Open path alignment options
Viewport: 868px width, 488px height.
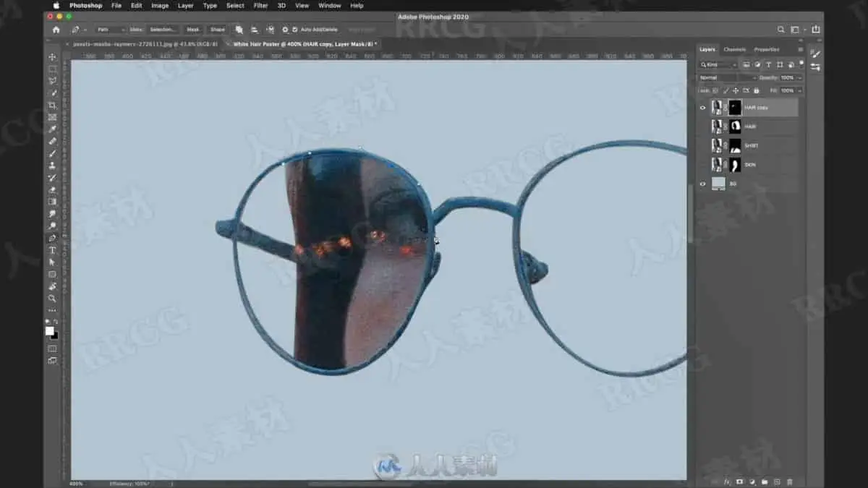coord(254,30)
